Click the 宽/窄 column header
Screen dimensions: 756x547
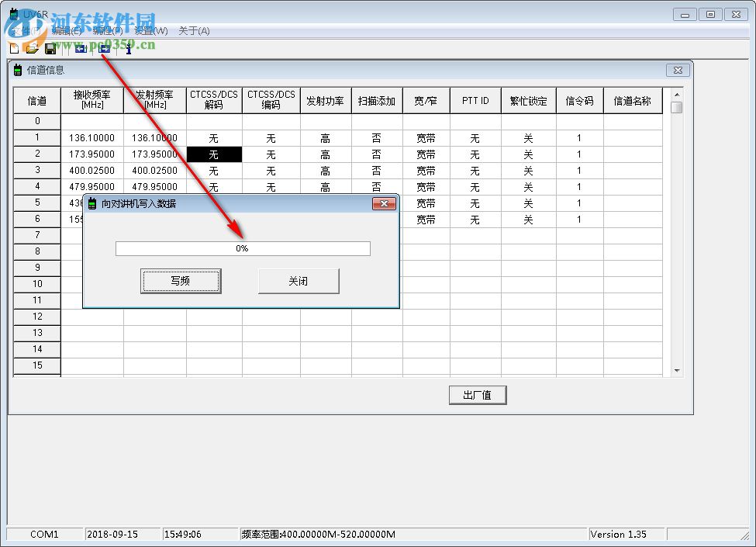[426, 100]
